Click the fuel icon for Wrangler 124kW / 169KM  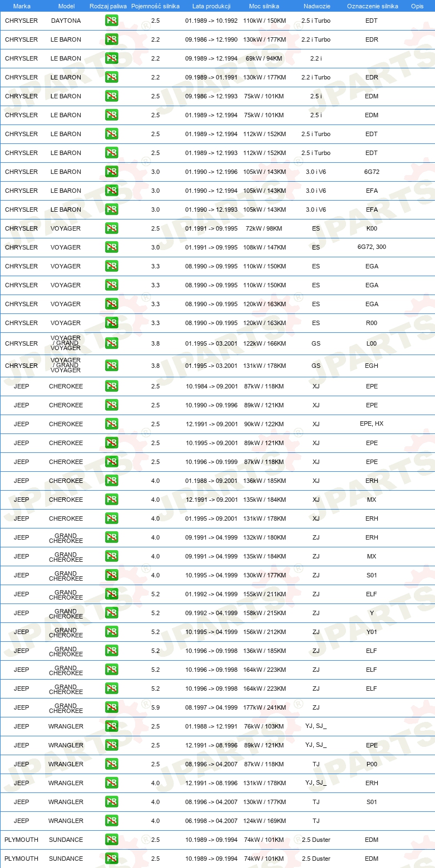[111, 821]
